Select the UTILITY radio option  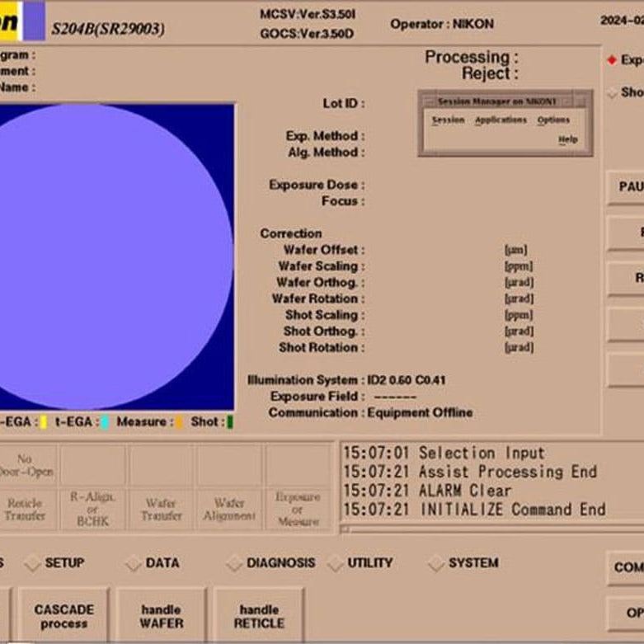(x=335, y=564)
